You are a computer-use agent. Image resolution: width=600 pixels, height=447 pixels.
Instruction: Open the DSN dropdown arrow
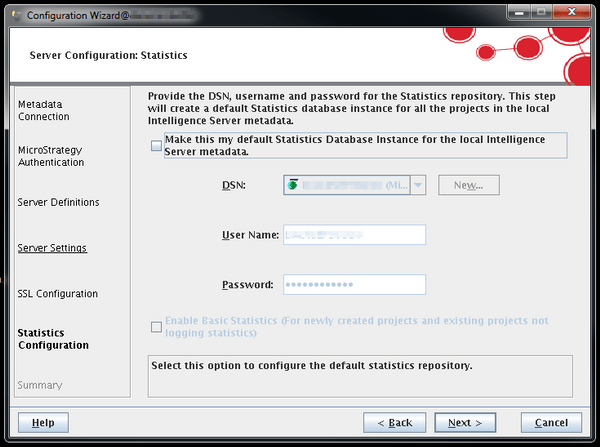(x=418, y=185)
